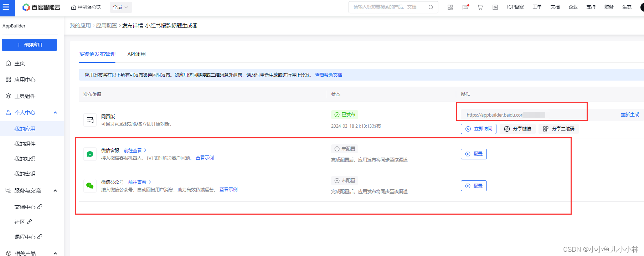Screen dimensions: 644x256
Task: Open the 生态 menu
Action: (627, 7)
